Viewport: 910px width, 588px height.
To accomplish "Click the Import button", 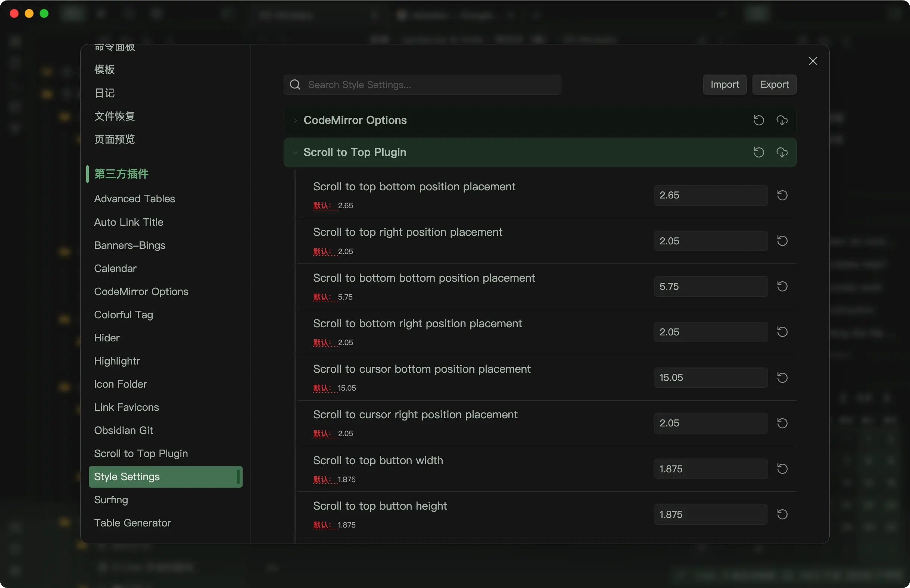I will (724, 84).
